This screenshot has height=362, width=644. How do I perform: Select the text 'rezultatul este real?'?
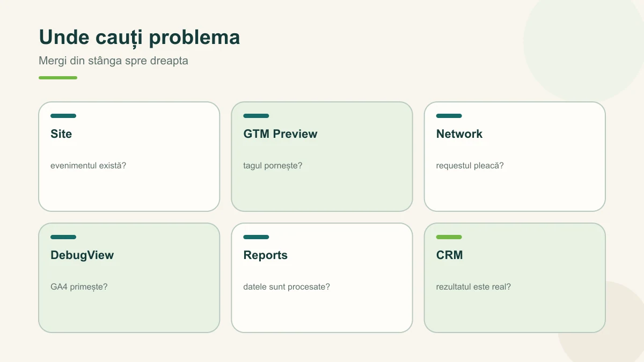(x=473, y=287)
